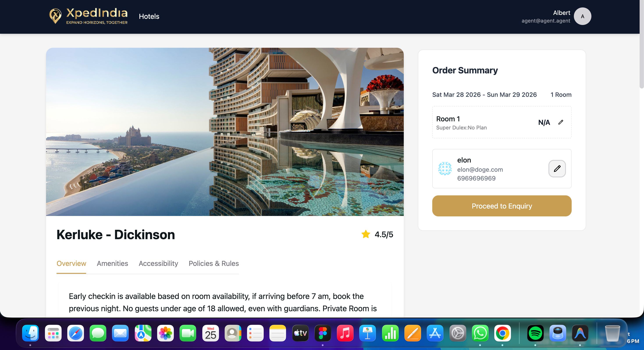Viewport: 644px width, 350px height.
Task: Click the 1 Room count text
Action: click(561, 95)
